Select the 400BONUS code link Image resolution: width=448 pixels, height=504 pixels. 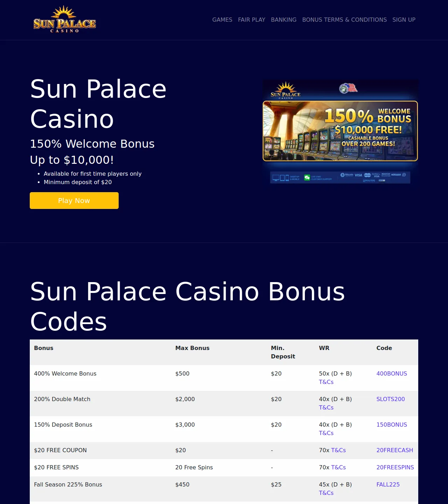click(x=392, y=373)
